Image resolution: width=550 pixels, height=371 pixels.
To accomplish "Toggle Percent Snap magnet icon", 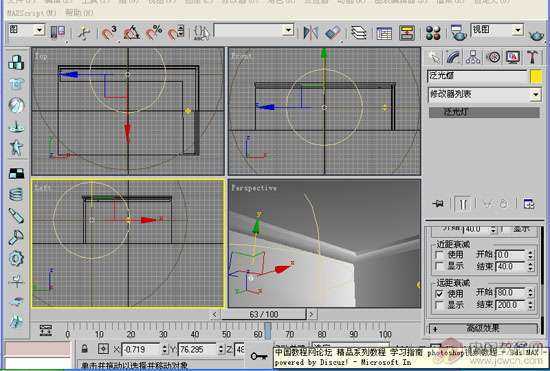I will coord(154,33).
